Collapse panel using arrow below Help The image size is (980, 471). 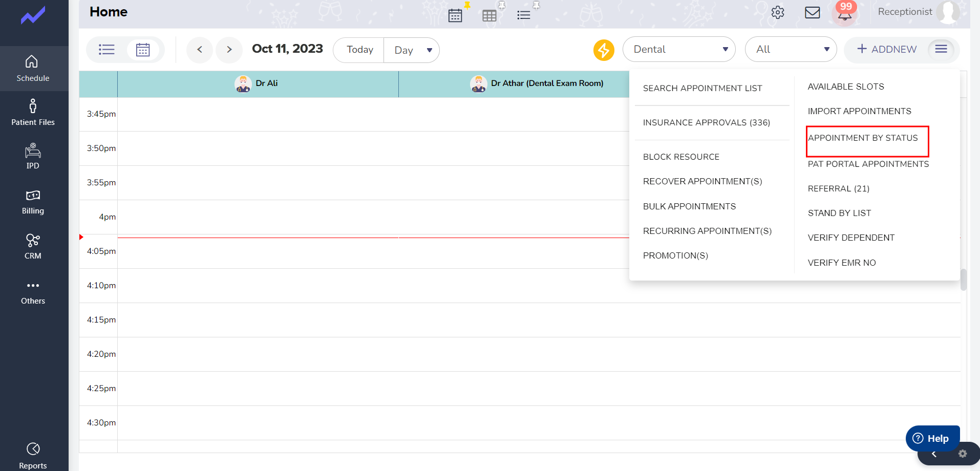[934, 454]
